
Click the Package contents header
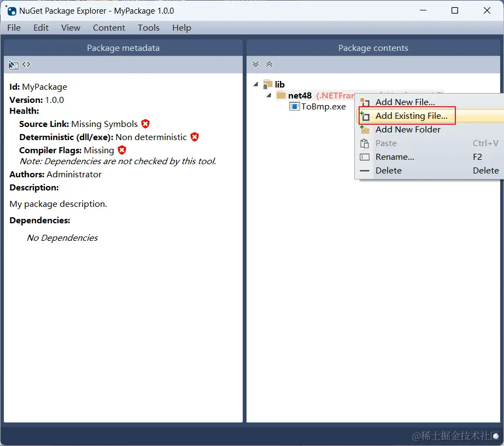point(373,48)
